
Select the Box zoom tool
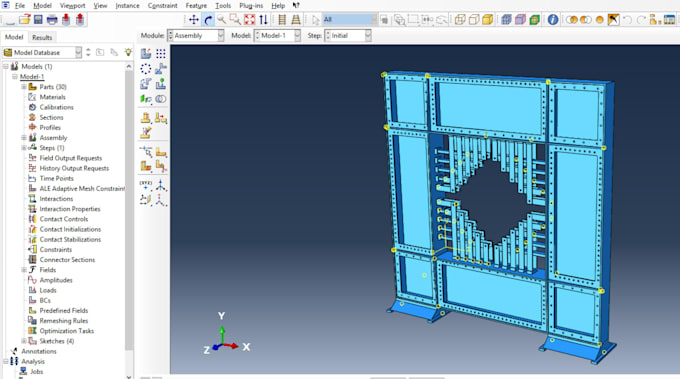[235, 20]
